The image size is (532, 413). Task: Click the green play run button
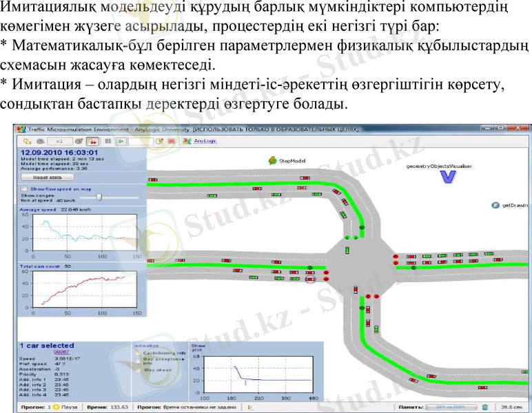(x=121, y=141)
